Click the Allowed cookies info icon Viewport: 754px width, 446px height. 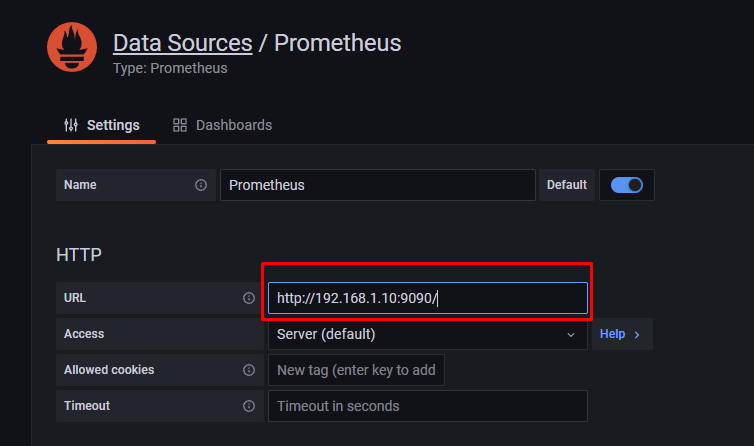pyautogui.click(x=249, y=370)
